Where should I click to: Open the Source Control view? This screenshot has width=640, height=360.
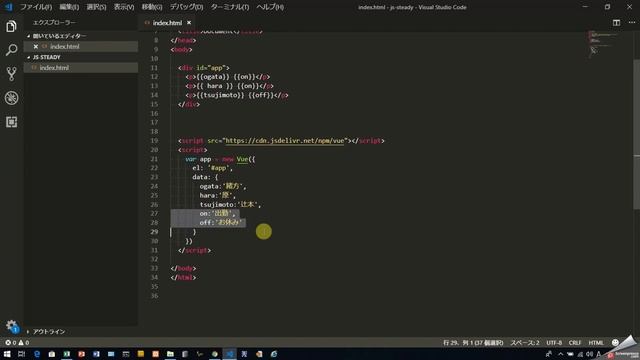tap(11, 74)
